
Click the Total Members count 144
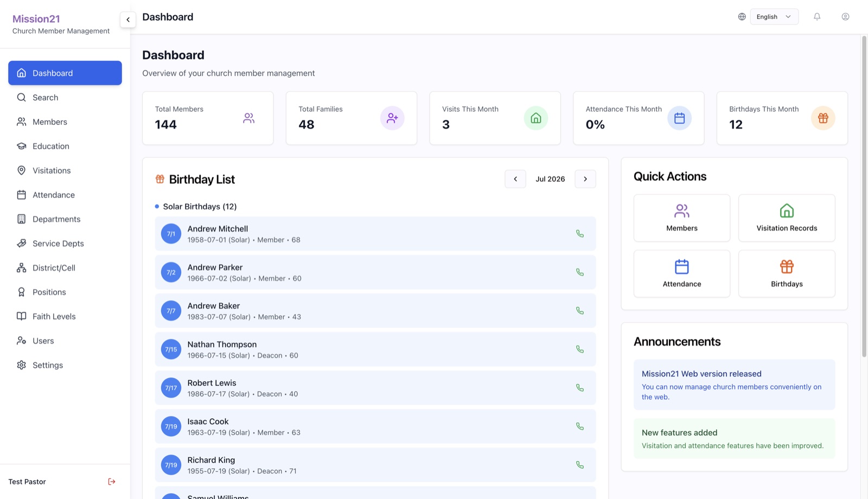click(165, 125)
